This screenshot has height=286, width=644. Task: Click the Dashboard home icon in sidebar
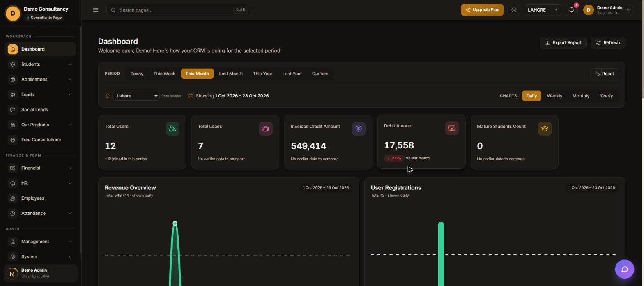pos(13,49)
